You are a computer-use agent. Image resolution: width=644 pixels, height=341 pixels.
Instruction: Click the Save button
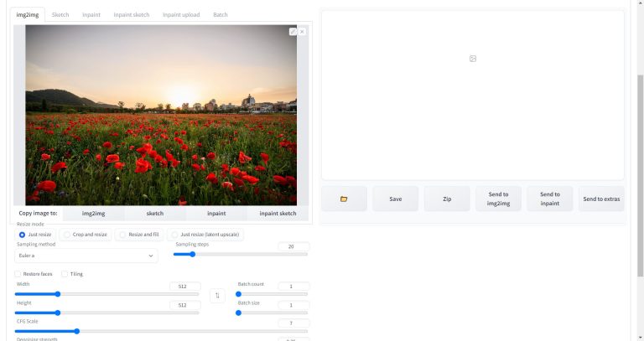(x=395, y=199)
